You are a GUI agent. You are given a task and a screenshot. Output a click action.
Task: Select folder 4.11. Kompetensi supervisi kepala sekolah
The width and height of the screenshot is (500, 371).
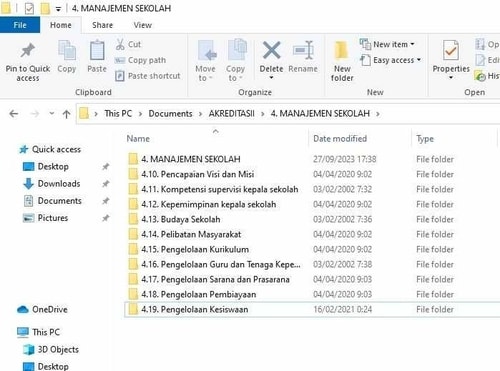click(x=213, y=189)
